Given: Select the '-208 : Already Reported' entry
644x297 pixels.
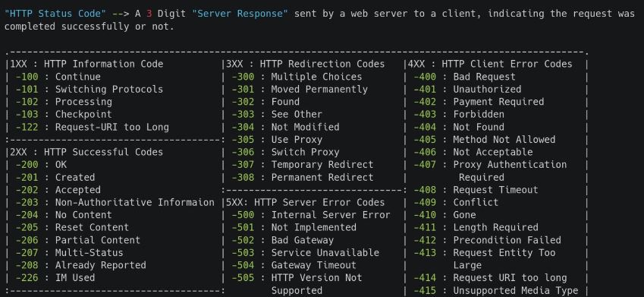Looking at the screenshot, I should 81,265.
